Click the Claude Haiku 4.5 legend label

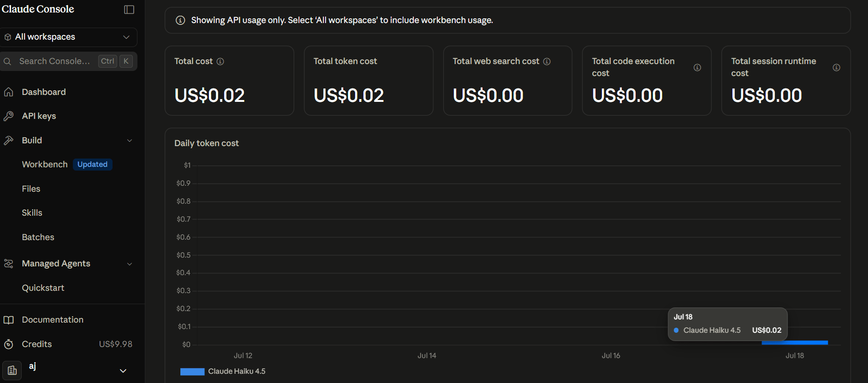237,371
